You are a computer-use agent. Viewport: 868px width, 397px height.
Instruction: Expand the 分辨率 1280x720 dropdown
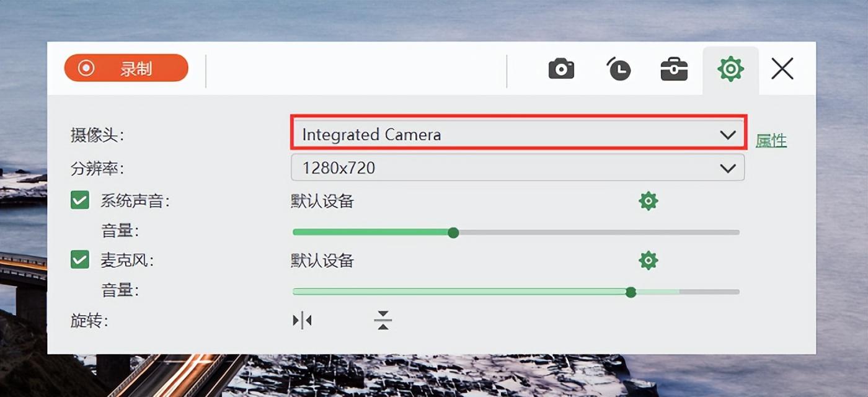coord(518,167)
